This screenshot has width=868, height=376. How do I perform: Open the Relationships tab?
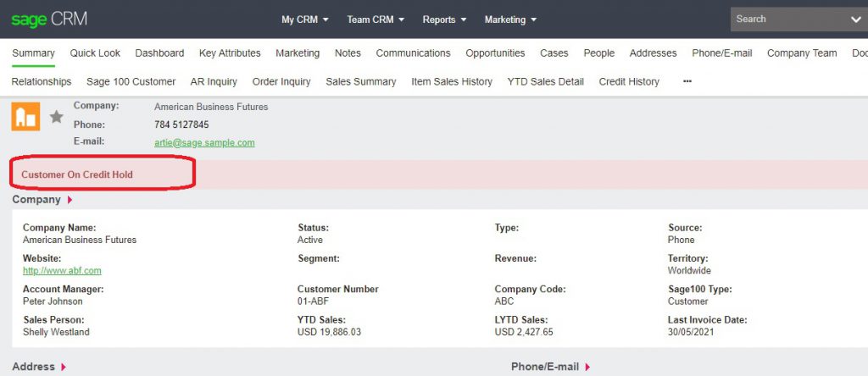pos(42,81)
